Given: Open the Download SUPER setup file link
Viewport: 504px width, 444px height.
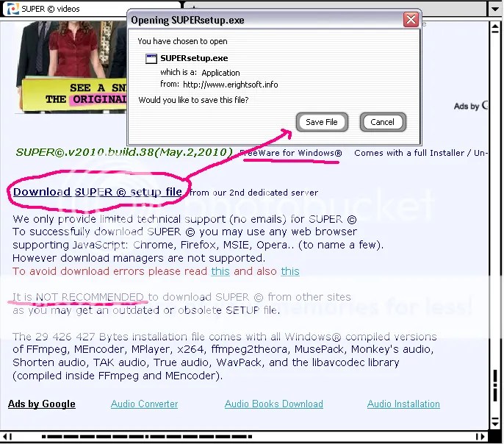Looking at the screenshot, I should click(98, 192).
